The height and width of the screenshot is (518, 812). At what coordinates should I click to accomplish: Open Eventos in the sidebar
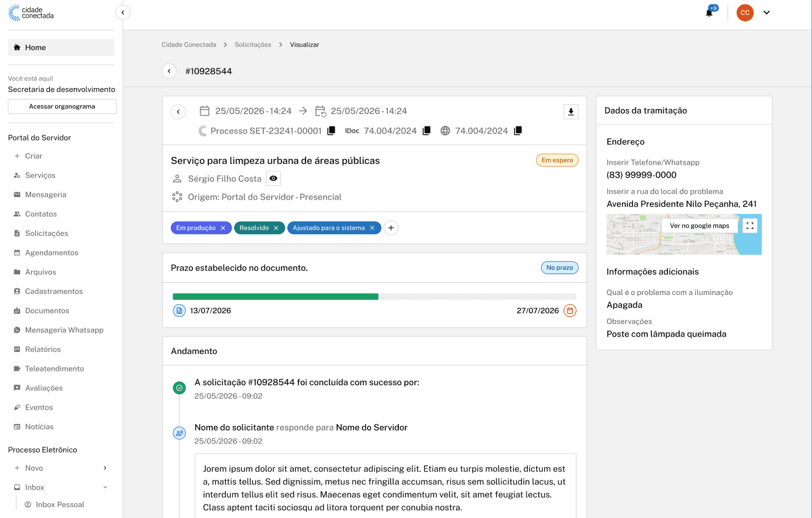tap(39, 408)
